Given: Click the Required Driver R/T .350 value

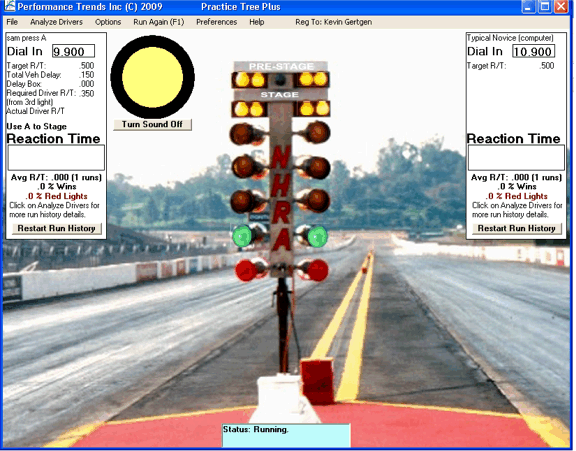Looking at the screenshot, I should (87, 93).
